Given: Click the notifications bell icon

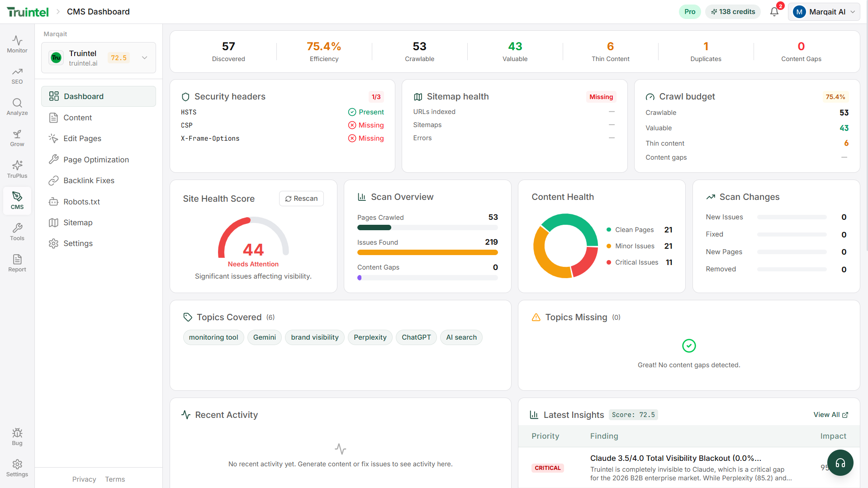Looking at the screenshot, I should coord(774,12).
